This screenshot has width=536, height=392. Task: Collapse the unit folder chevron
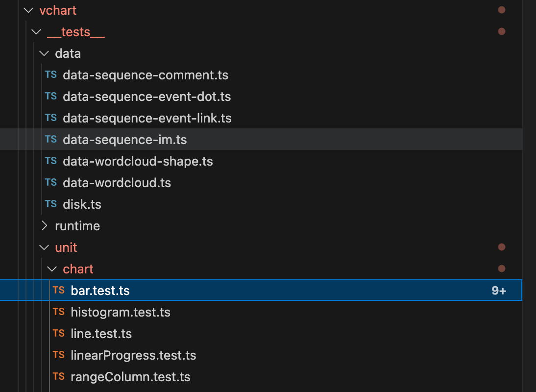pos(44,247)
